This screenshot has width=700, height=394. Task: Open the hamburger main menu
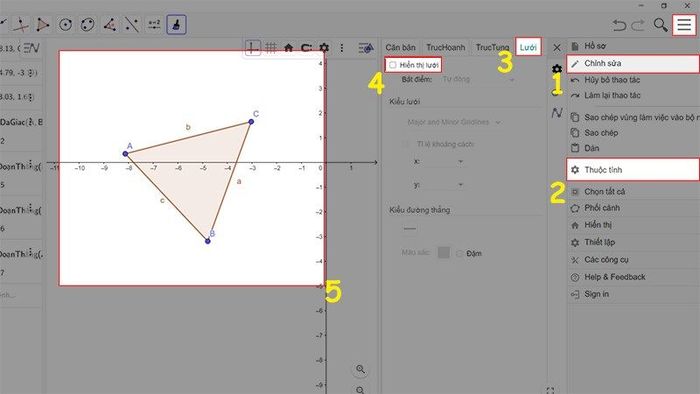tap(684, 25)
